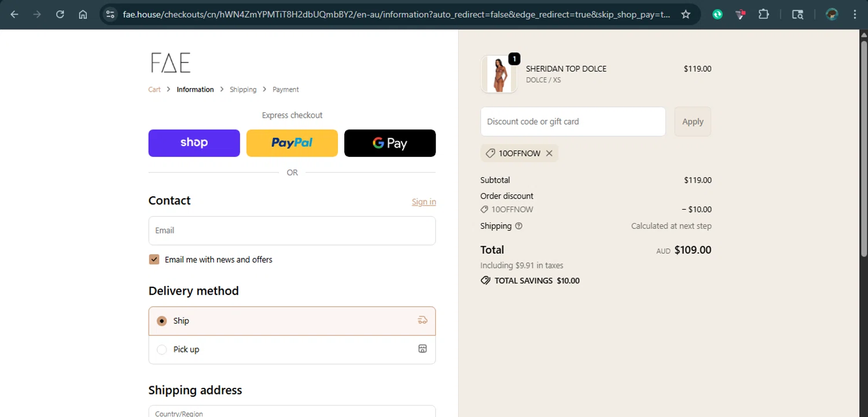Select the Ship delivery method

[292, 321]
